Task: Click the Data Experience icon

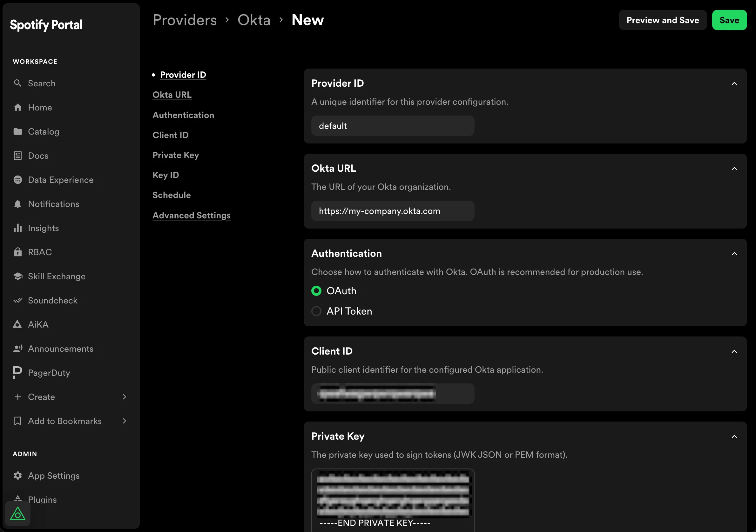Action: coord(18,180)
